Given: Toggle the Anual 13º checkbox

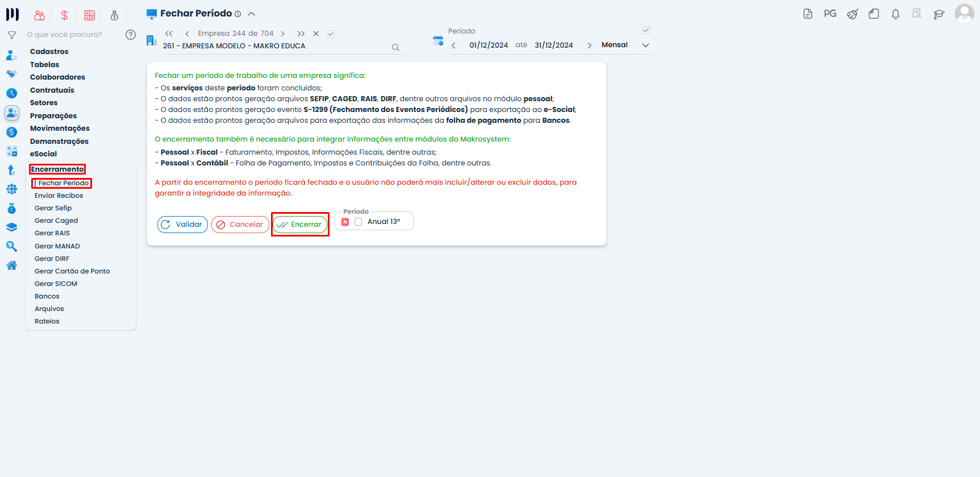Looking at the screenshot, I should (x=358, y=222).
